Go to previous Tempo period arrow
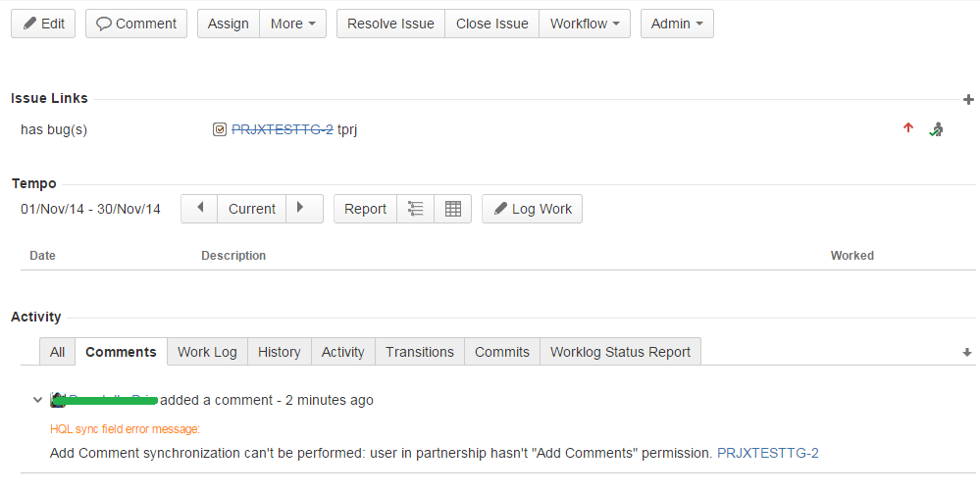The height and width of the screenshot is (493, 980). point(200,209)
